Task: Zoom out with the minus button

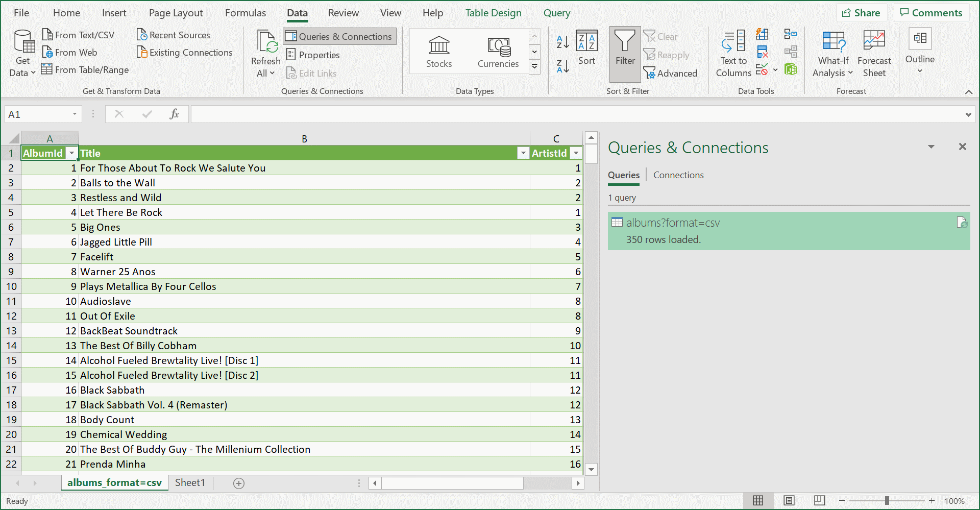Action: (842, 501)
